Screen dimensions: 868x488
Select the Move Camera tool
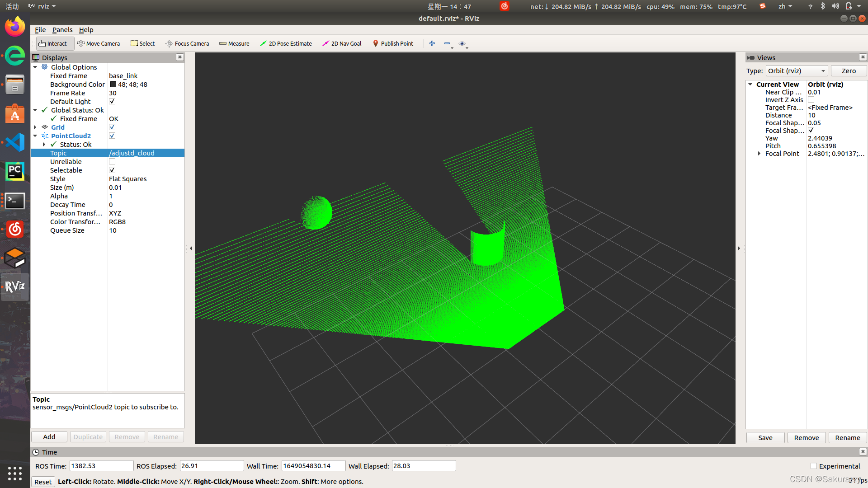pos(99,43)
